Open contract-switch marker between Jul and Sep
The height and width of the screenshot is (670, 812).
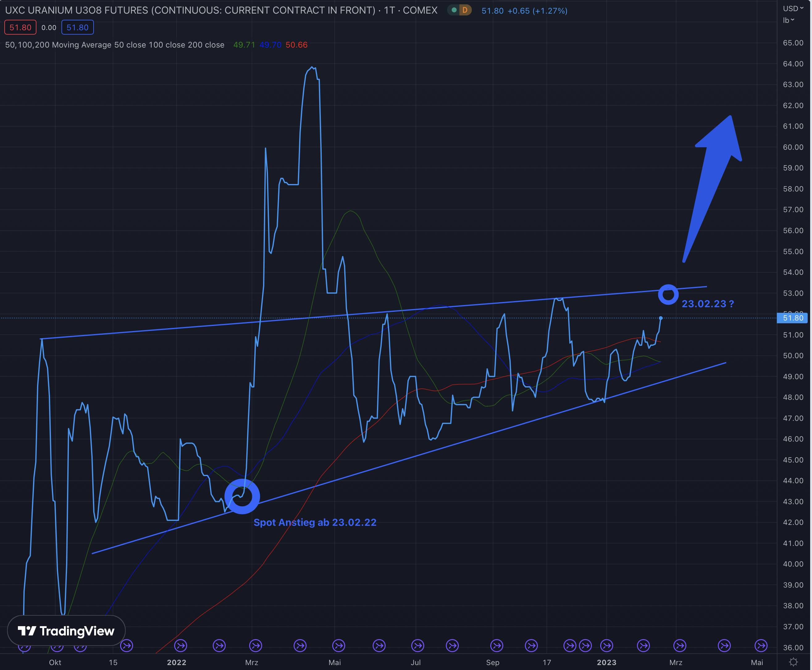pos(452,645)
